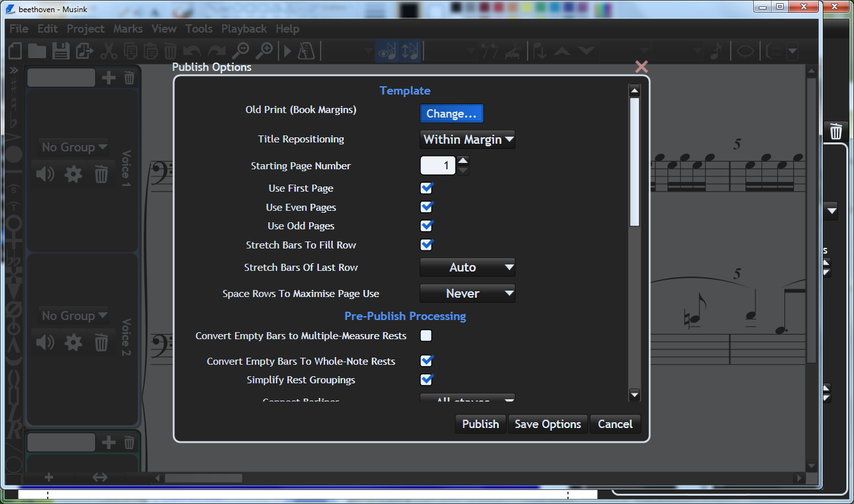Expand the Stretch Bars Of Last Row dropdown
The width and height of the screenshot is (854, 504).
pyautogui.click(x=468, y=268)
